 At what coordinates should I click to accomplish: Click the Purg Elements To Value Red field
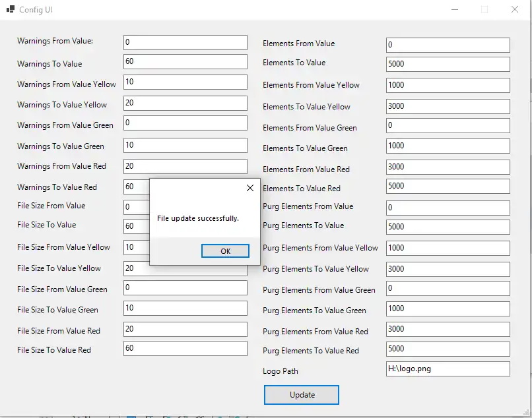[x=448, y=349]
